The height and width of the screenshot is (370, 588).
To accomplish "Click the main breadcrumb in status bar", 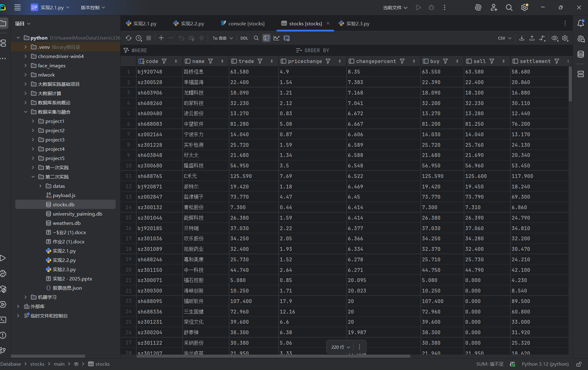I will pyautogui.click(x=59, y=364).
